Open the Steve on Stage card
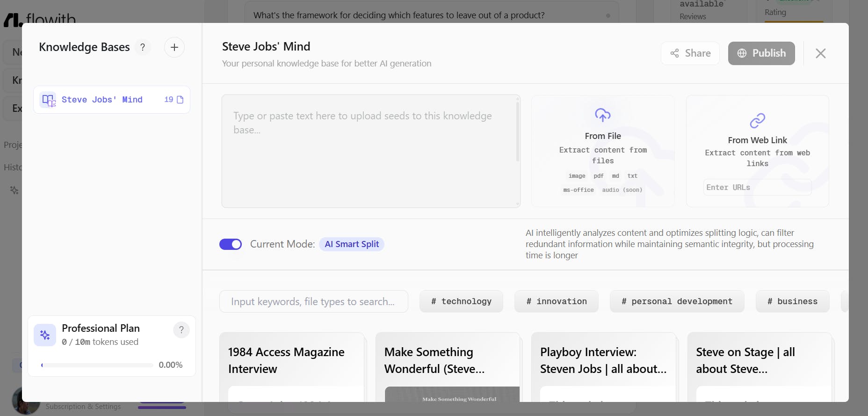868x416 pixels. click(x=759, y=367)
